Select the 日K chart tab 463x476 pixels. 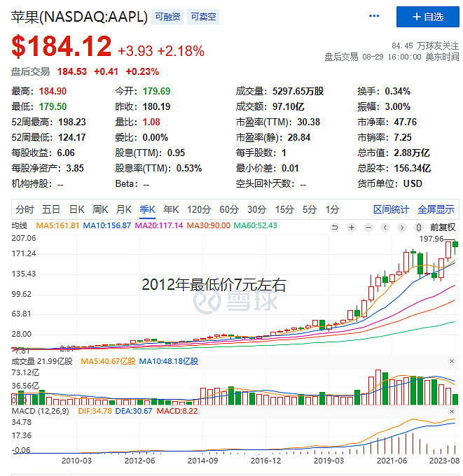click(76, 209)
